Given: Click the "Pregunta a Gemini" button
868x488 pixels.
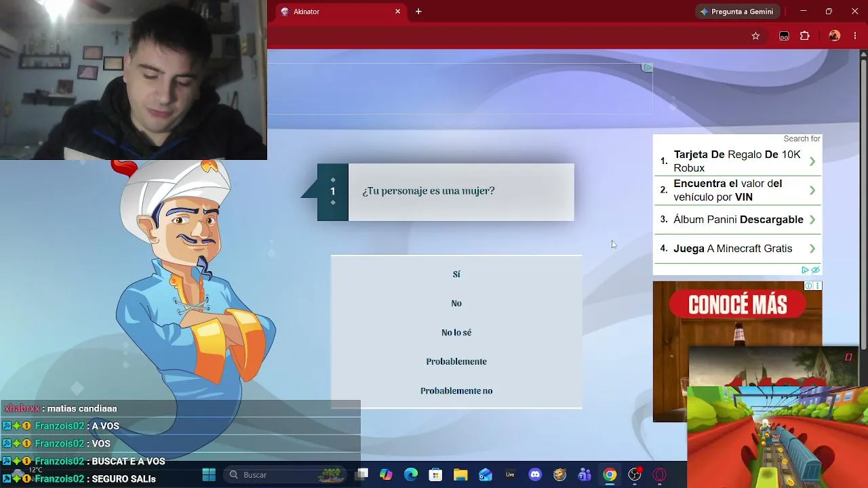Looking at the screenshot, I should (x=737, y=12).
